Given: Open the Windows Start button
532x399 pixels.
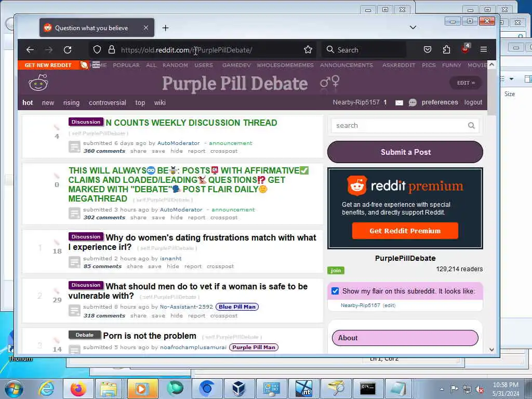Looking at the screenshot, I should (x=14, y=389).
